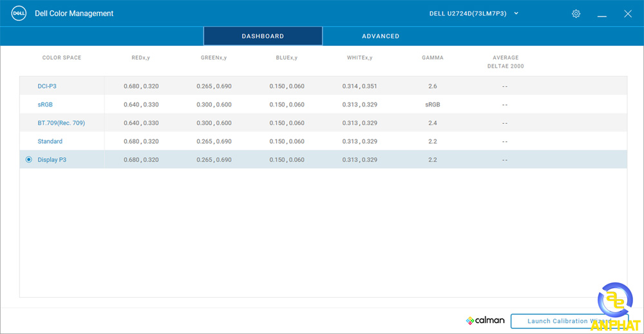Open the Standard color space link
The image size is (644, 334).
tap(50, 141)
